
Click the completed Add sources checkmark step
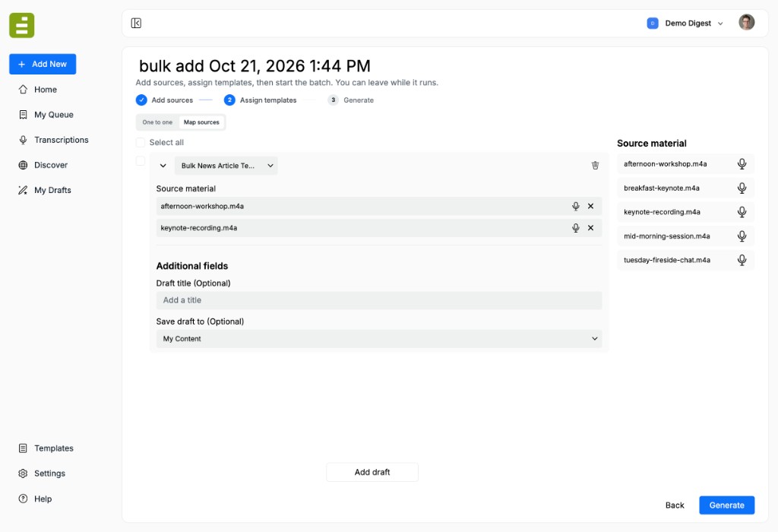coord(141,100)
